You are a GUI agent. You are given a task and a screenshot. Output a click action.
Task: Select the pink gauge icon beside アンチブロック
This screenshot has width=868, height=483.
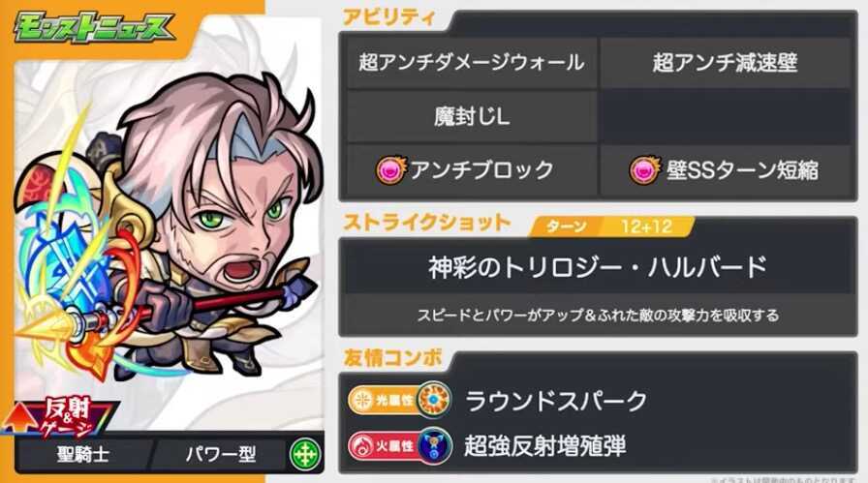coord(390,170)
